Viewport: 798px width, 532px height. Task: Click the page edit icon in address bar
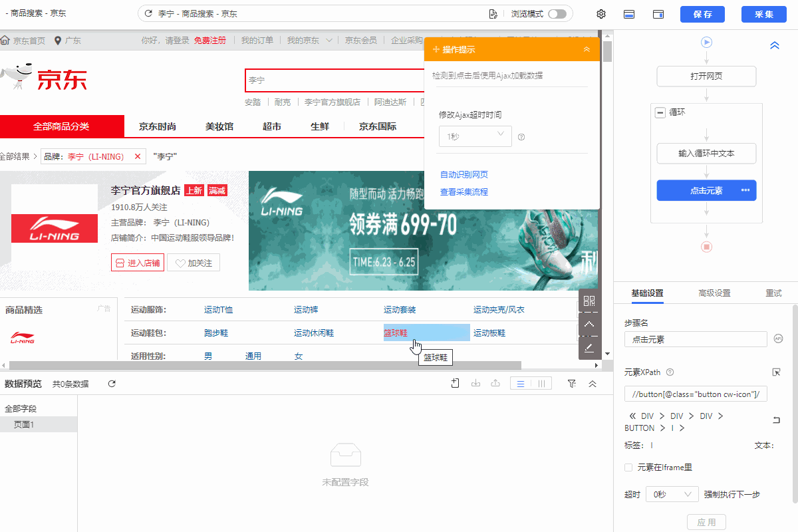[x=493, y=14]
